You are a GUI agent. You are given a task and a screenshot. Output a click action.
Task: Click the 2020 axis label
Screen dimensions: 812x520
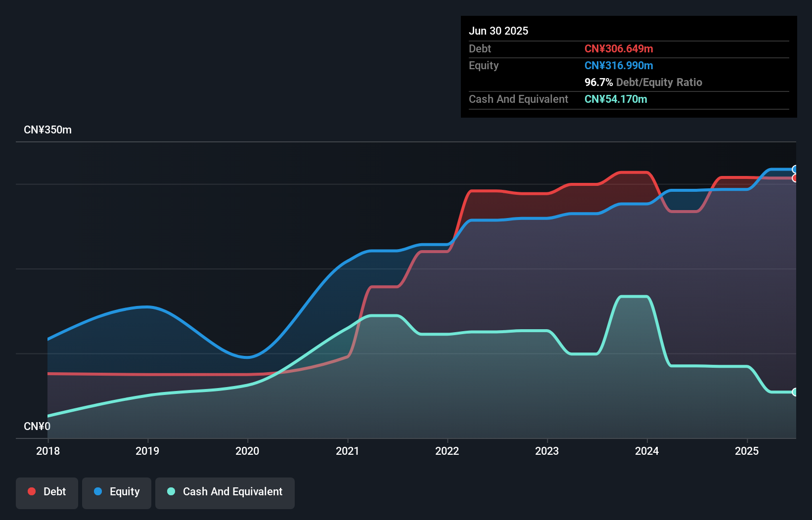[x=247, y=451]
